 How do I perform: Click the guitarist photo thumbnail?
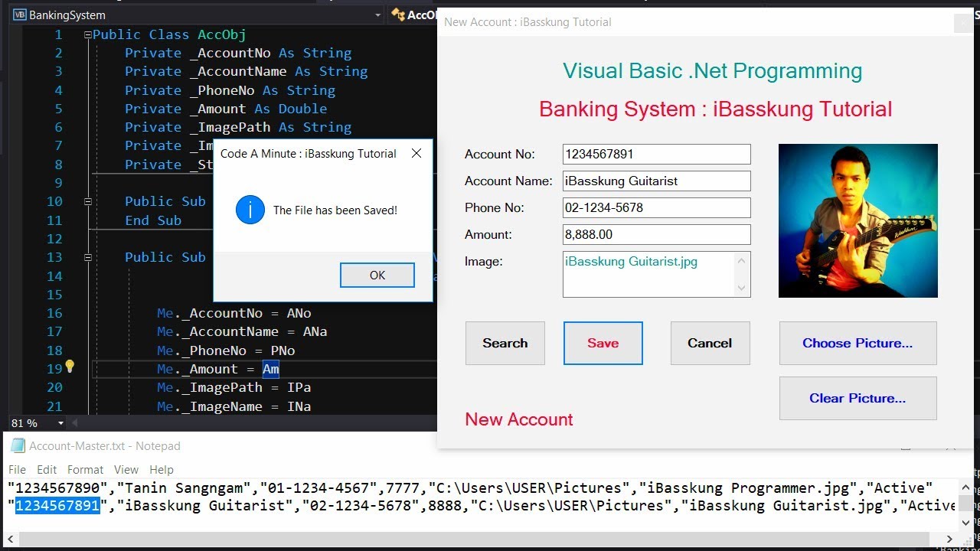point(857,220)
